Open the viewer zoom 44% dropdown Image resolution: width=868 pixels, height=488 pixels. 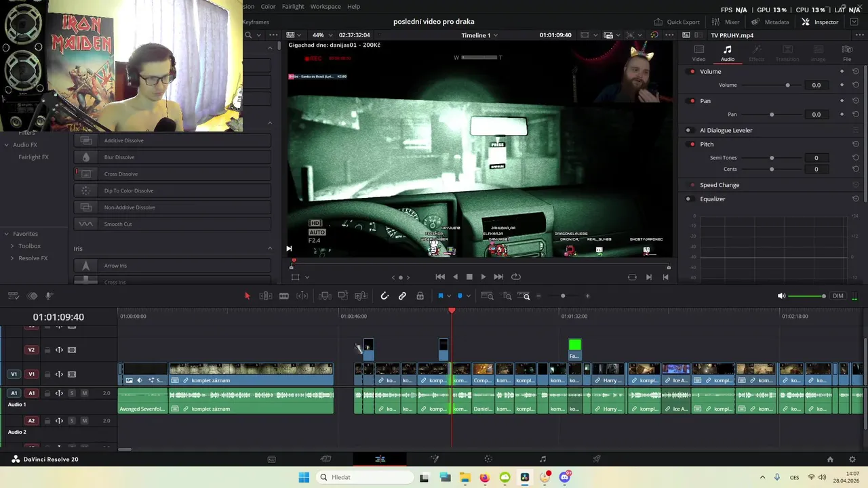pyautogui.click(x=323, y=35)
